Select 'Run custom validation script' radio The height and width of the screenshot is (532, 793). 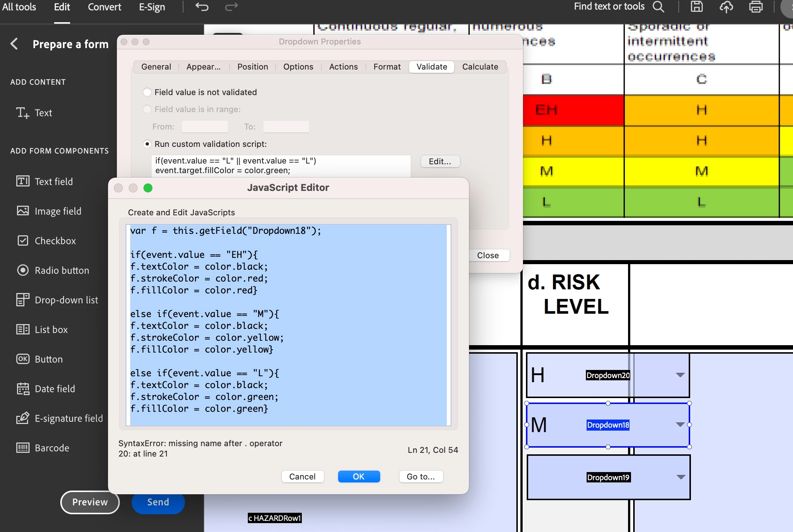click(x=147, y=144)
